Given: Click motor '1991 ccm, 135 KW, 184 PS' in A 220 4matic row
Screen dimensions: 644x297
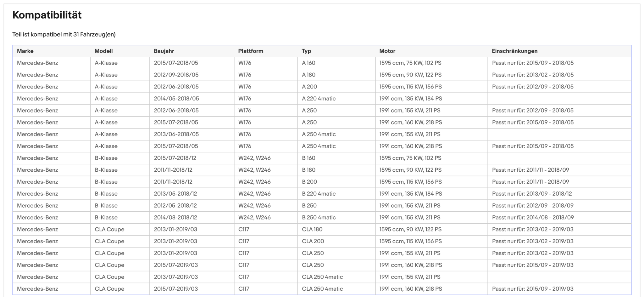Looking at the screenshot, I should [x=411, y=99].
